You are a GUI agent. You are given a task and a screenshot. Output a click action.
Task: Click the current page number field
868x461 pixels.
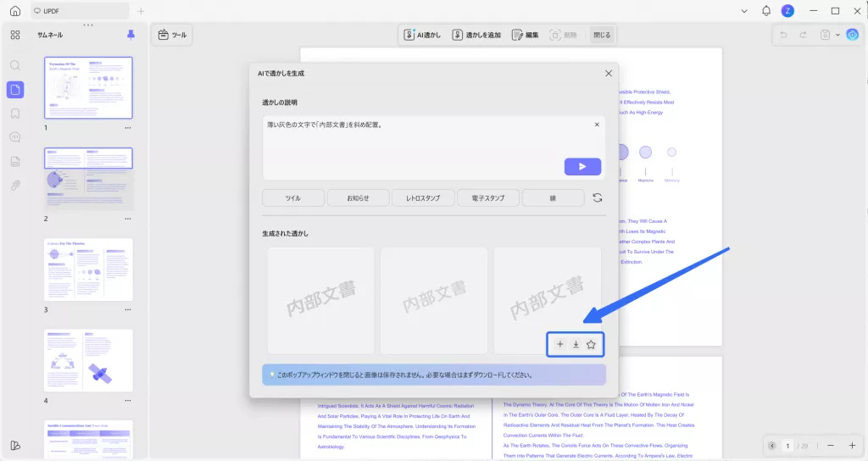click(787, 446)
